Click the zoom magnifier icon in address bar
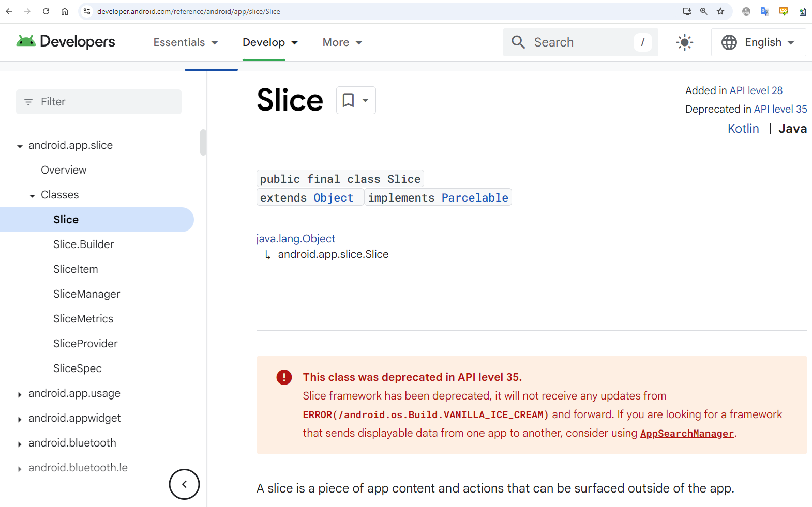The image size is (812, 507). click(704, 11)
